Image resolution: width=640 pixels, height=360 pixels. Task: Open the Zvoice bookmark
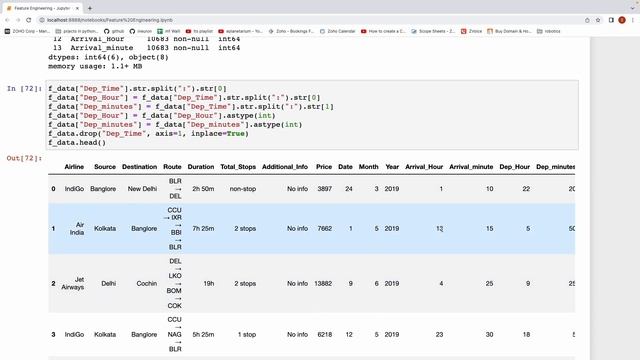tap(471, 31)
